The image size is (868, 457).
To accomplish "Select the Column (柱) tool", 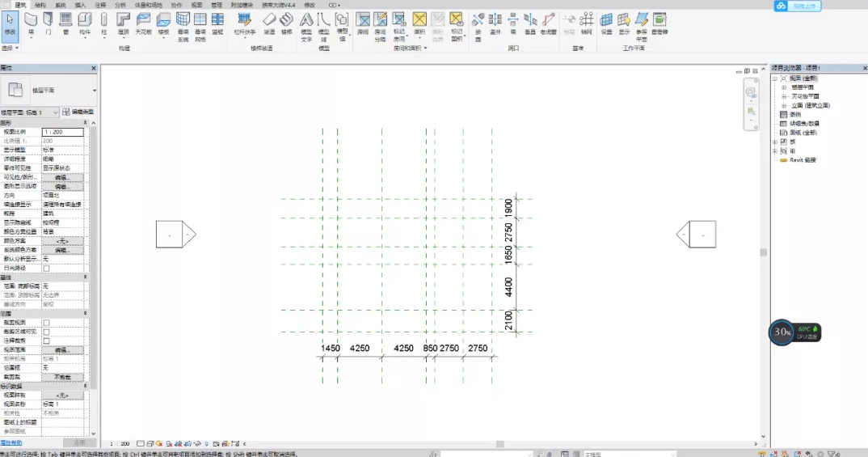I will pyautogui.click(x=103, y=25).
